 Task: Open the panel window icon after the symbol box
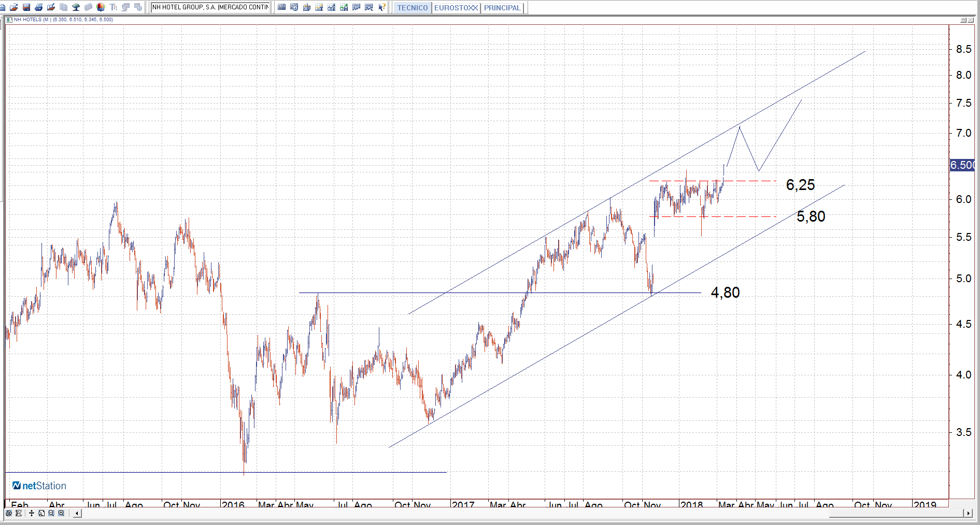(282, 7)
